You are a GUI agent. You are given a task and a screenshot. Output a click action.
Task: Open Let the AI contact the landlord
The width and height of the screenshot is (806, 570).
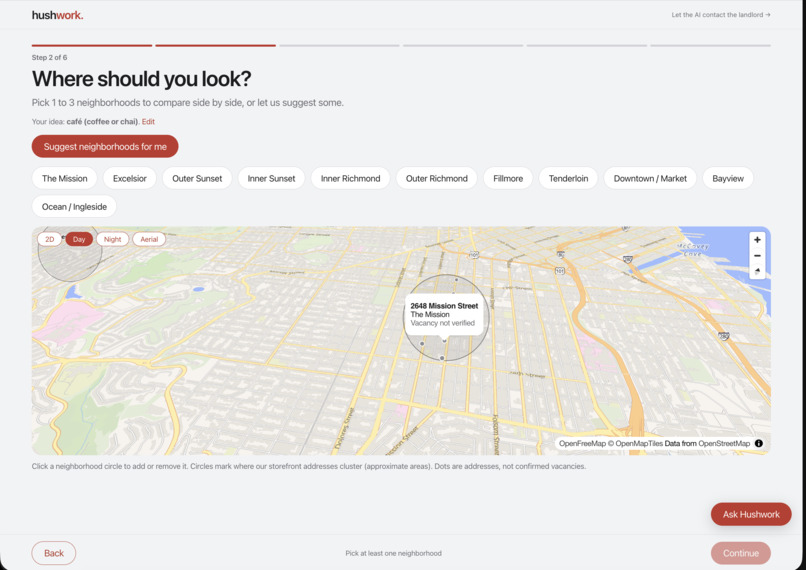pyautogui.click(x=721, y=15)
